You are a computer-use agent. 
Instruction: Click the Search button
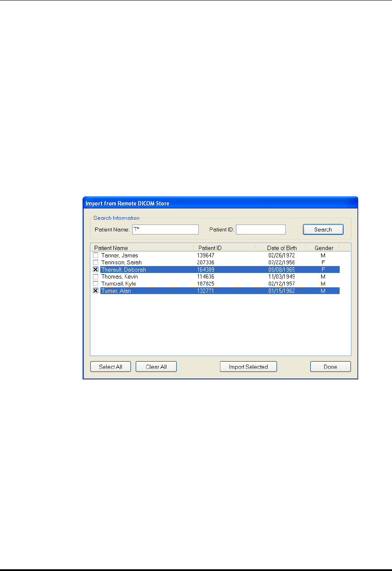click(x=323, y=229)
